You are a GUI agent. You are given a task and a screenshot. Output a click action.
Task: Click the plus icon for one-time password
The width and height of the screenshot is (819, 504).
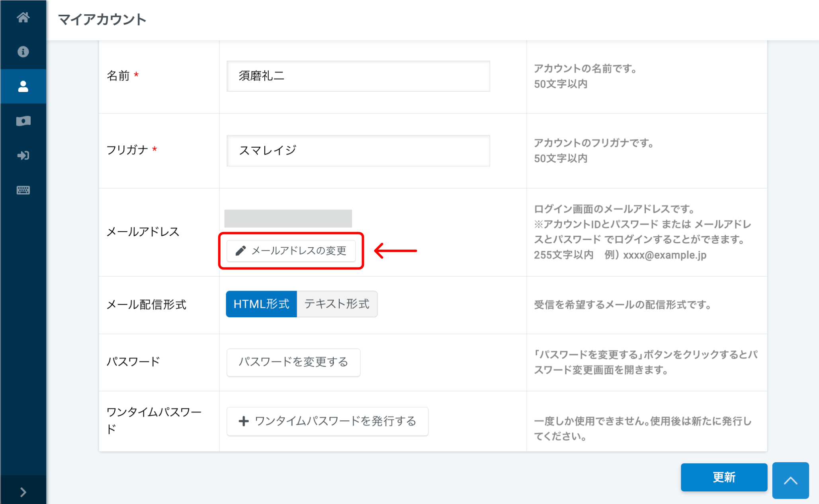pos(243,421)
